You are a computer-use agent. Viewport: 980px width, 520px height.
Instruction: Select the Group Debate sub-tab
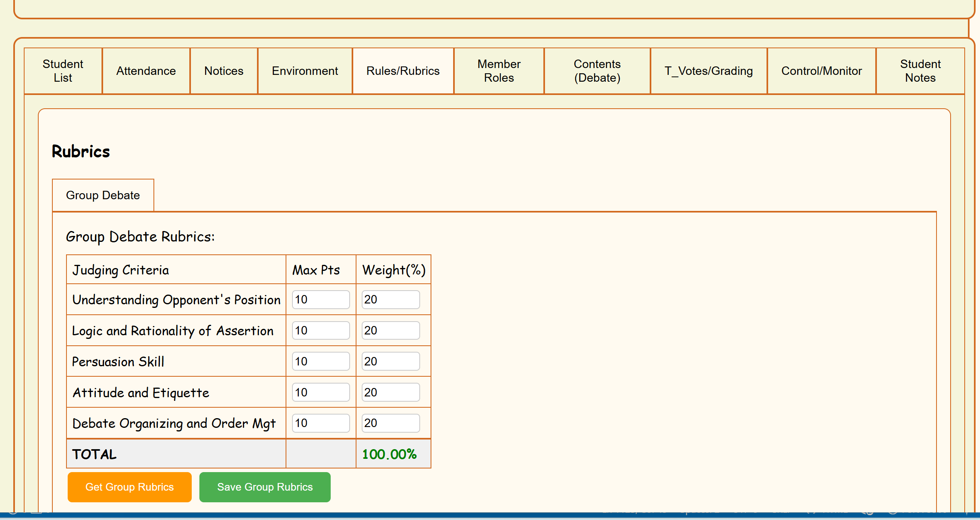tap(103, 195)
